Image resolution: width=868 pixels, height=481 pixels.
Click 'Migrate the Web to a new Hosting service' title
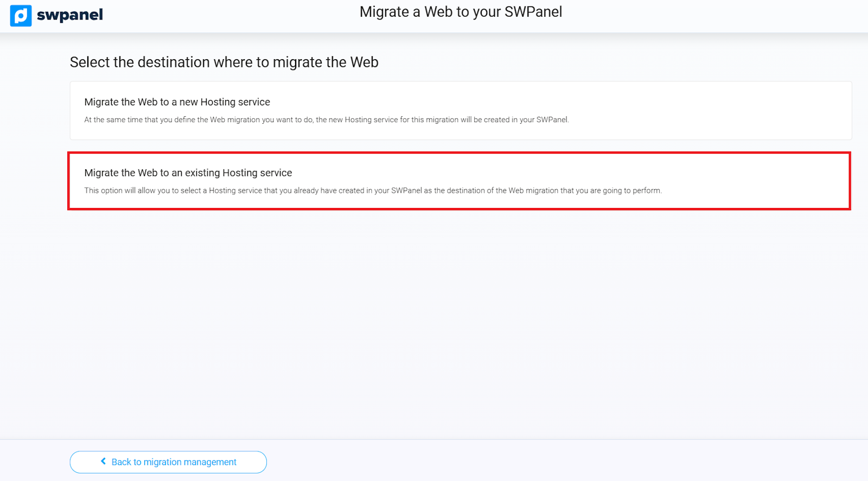click(177, 102)
